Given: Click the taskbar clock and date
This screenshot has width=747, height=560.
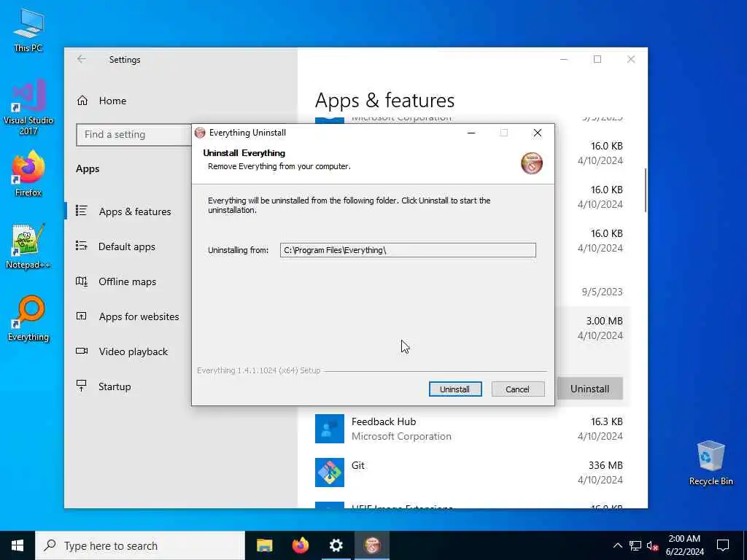Looking at the screenshot, I should pyautogui.click(x=684, y=545).
